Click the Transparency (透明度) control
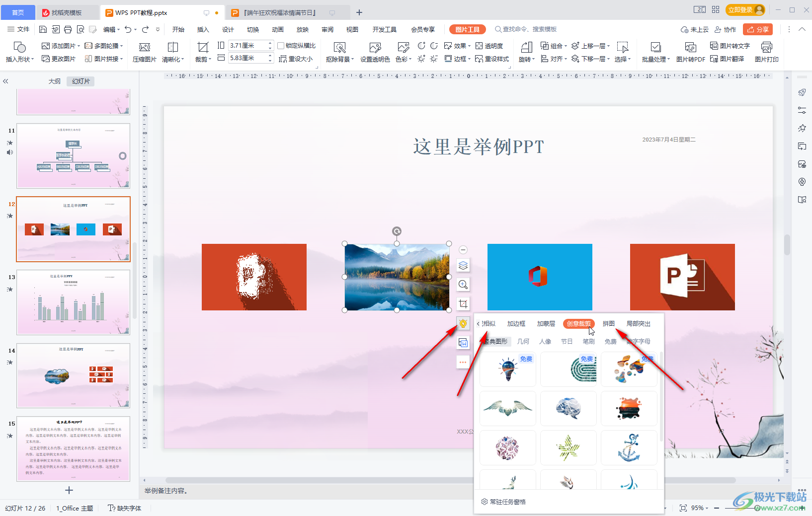Image resolution: width=812 pixels, height=516 pixels. pos(489,46)
